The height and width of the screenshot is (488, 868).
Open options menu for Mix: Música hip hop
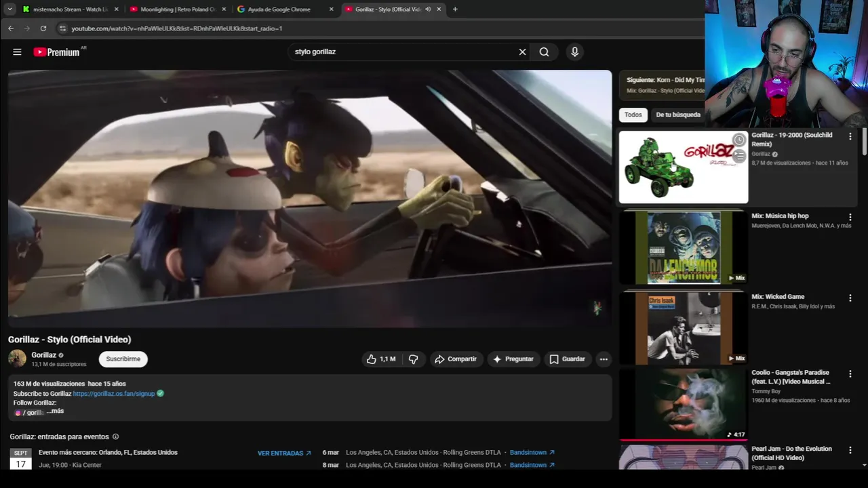click(x=850, y=217)
